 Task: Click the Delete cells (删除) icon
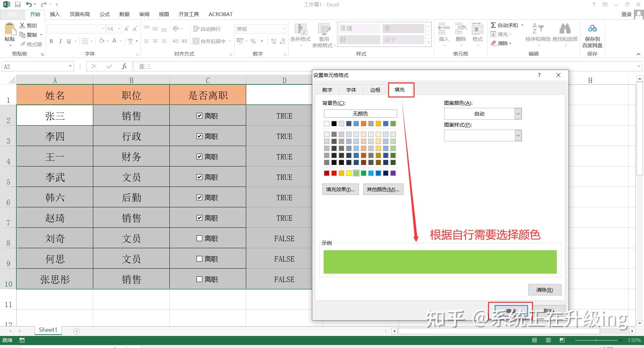pyautogui.click(x=461, y=29)
